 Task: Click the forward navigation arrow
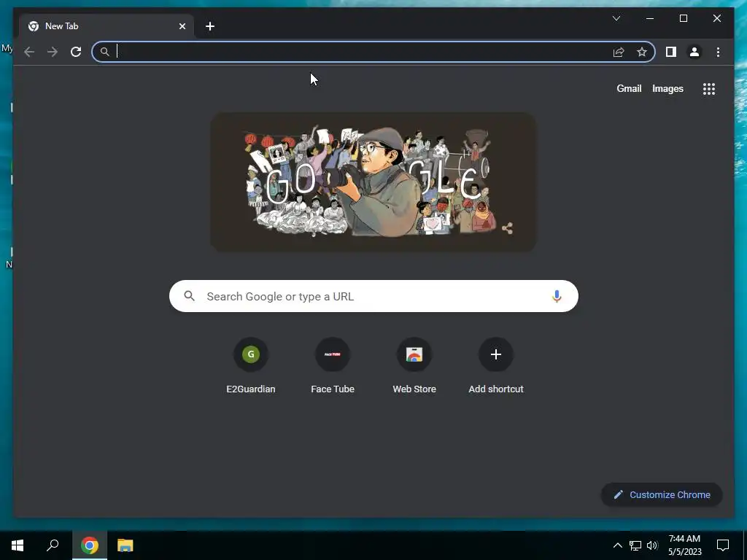click(53, 52)
